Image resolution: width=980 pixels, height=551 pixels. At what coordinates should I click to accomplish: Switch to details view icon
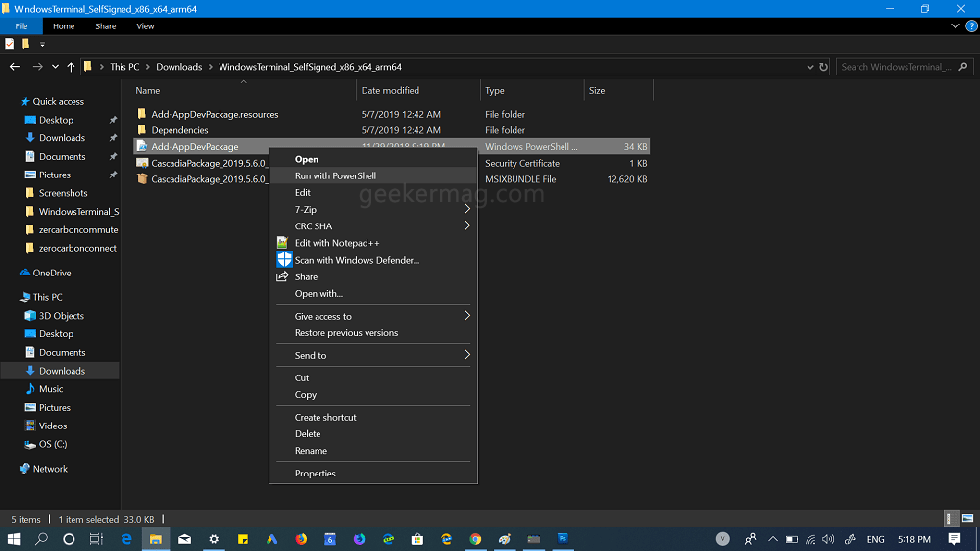coord(950,519)
